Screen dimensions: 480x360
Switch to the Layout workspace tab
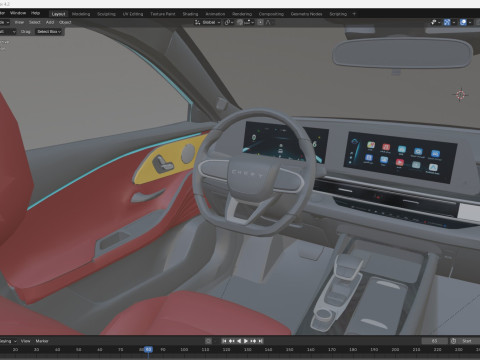pyautogui.click(x=58, y=14)
